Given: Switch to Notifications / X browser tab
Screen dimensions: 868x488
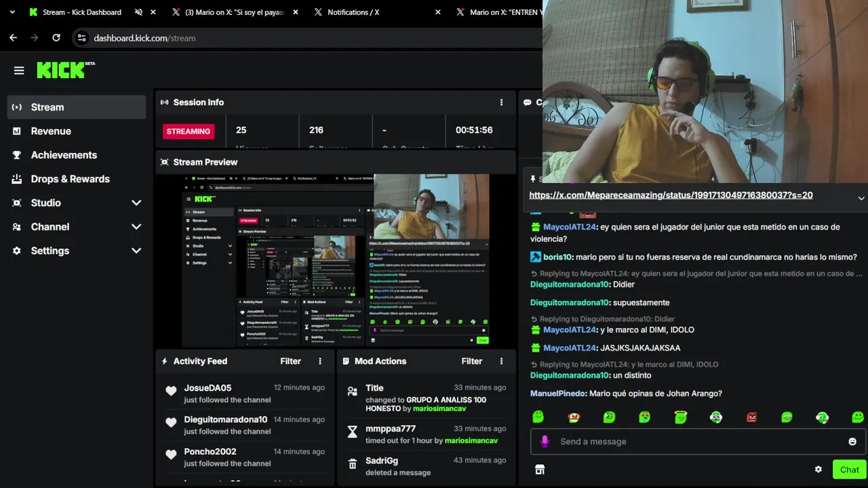Looking at the screenshot, I should (x=353, y=12).
